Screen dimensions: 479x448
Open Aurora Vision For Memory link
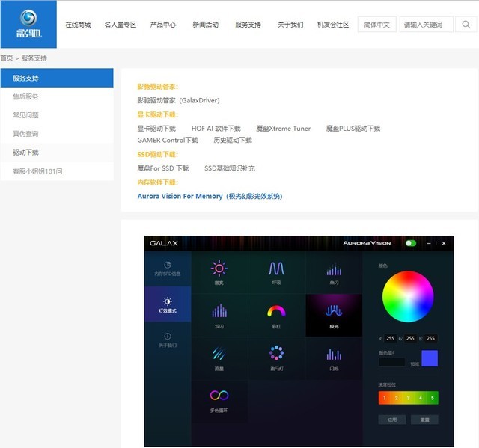[x=210, y=196]
